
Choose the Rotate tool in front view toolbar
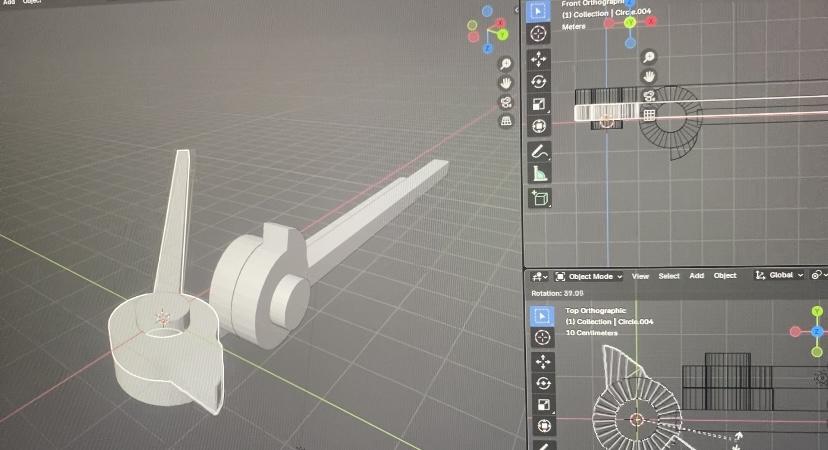[x=539, y=82]
